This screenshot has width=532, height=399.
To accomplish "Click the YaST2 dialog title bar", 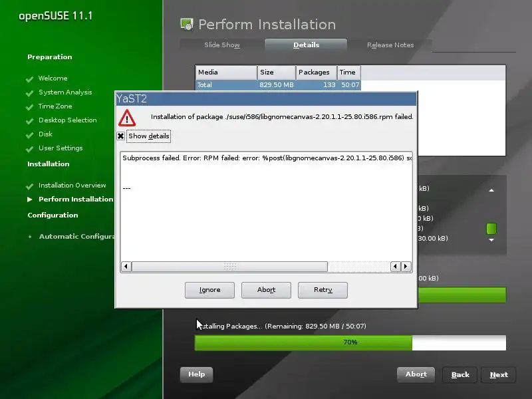I will [266, 98].
